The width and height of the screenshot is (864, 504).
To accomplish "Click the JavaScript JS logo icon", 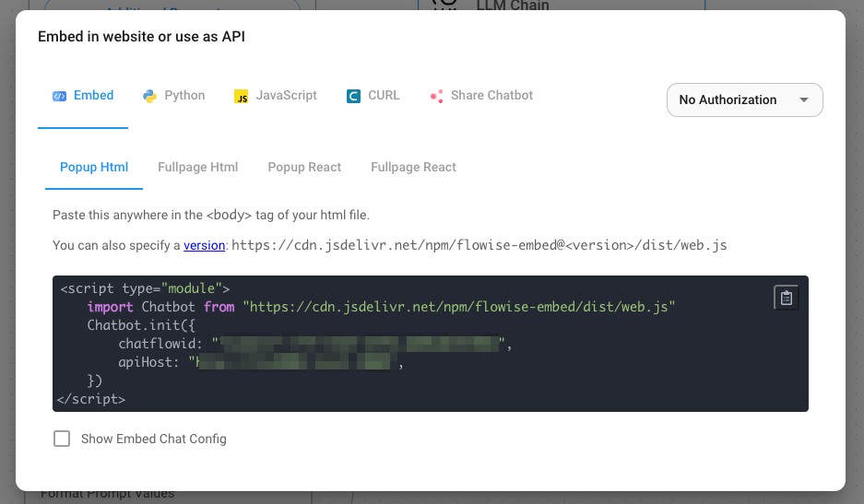I will pyautogui.click(x=241, y=97).
